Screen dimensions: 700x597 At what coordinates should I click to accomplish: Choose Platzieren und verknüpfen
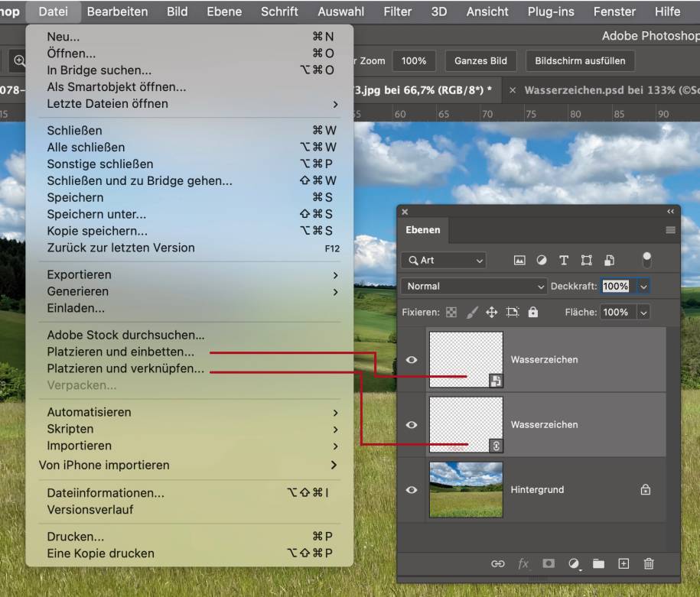pyautogui.click(x=125, y=368)
